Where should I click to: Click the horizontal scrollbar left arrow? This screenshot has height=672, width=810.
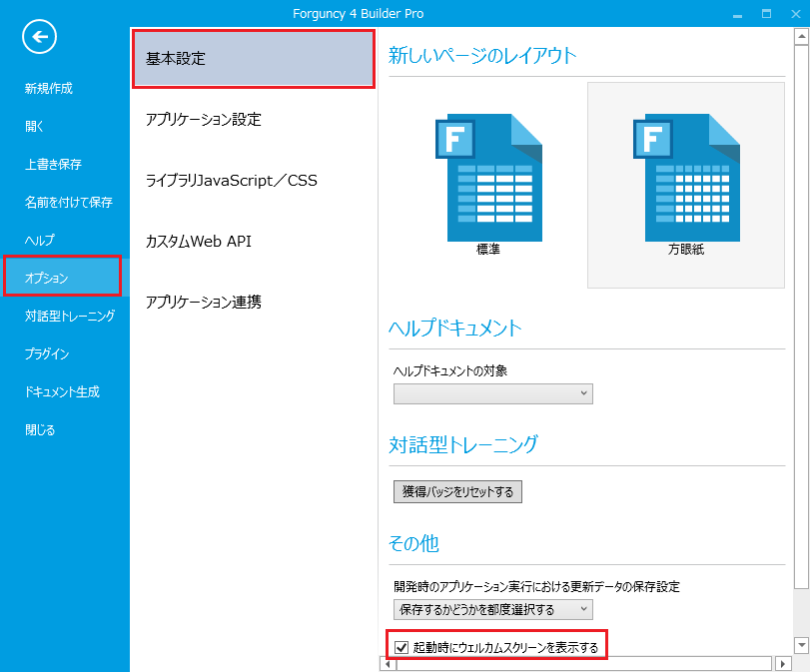[388, 663]
